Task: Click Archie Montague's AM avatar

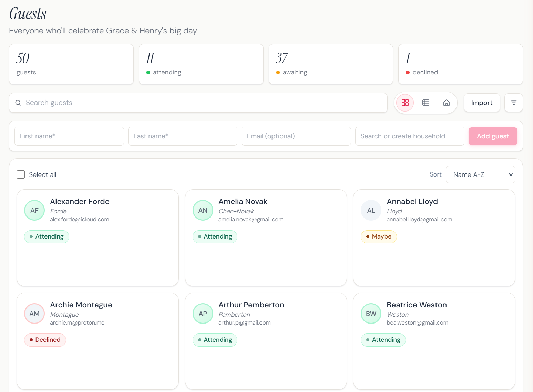Action: point(34,314)
